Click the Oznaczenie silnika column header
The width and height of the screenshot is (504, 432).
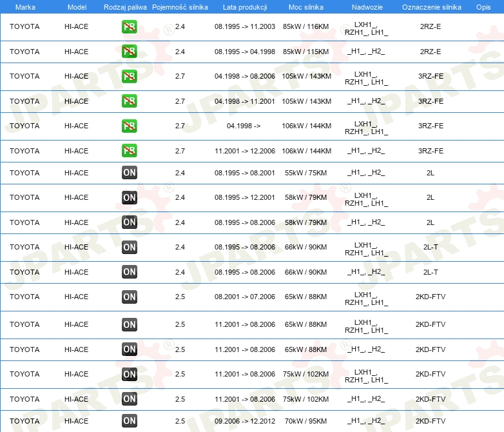[x=431, y=6]
